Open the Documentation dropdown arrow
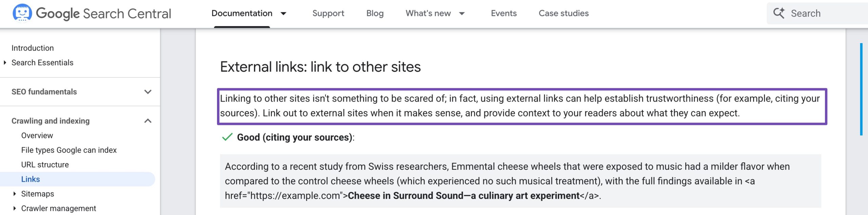The image size is (868, 215). (x=283, y=14)
